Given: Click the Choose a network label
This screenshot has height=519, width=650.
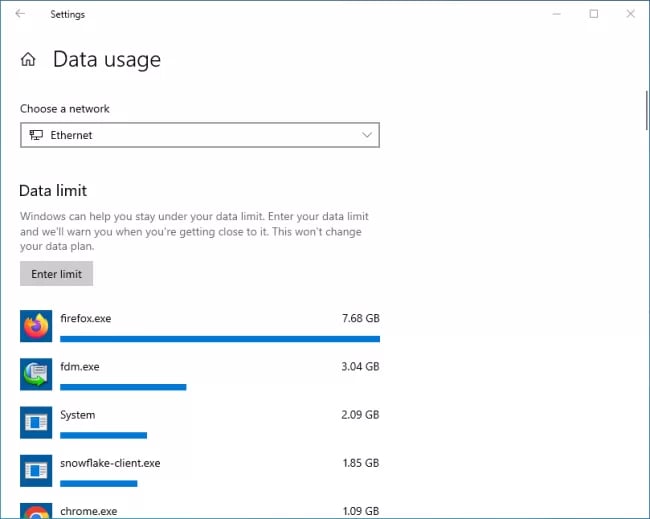Looking at the screenshot, I should [x=65, y=109].
